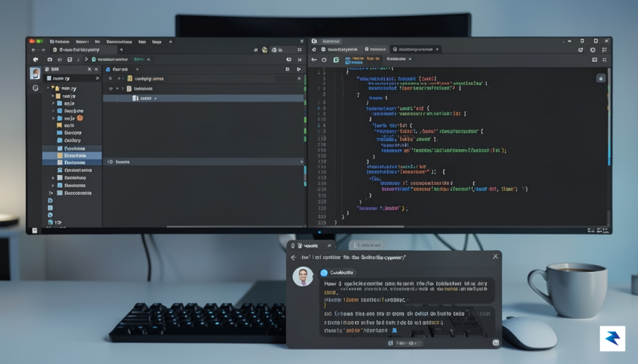The height and width of the screenshot is (364, 638).
Task: Select the highlighted row in the center panel list
Action: tap(203, 98)
